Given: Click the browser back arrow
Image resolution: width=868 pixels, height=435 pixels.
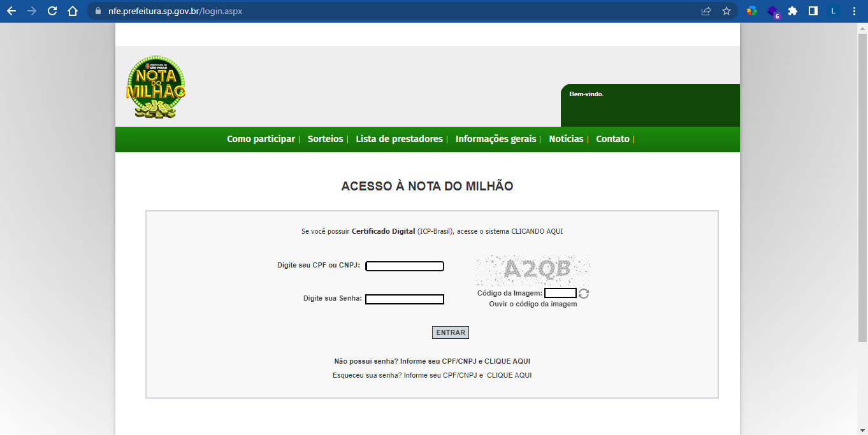Looking at the screenshot, I should tap(11, 11).
